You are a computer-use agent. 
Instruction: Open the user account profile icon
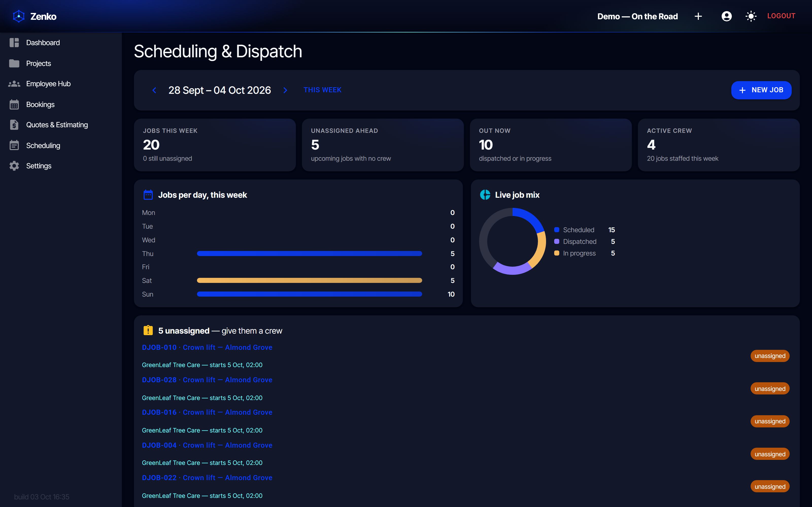pos(726,16)
